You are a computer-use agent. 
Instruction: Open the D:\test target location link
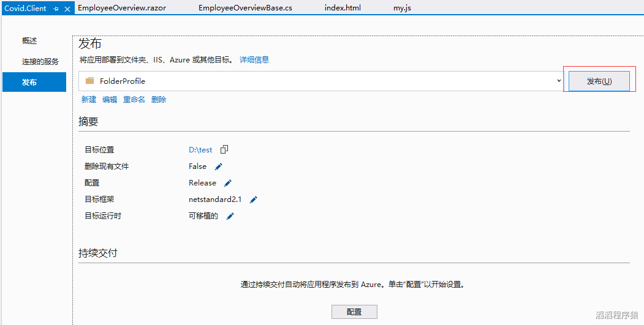tap(200, 150)
